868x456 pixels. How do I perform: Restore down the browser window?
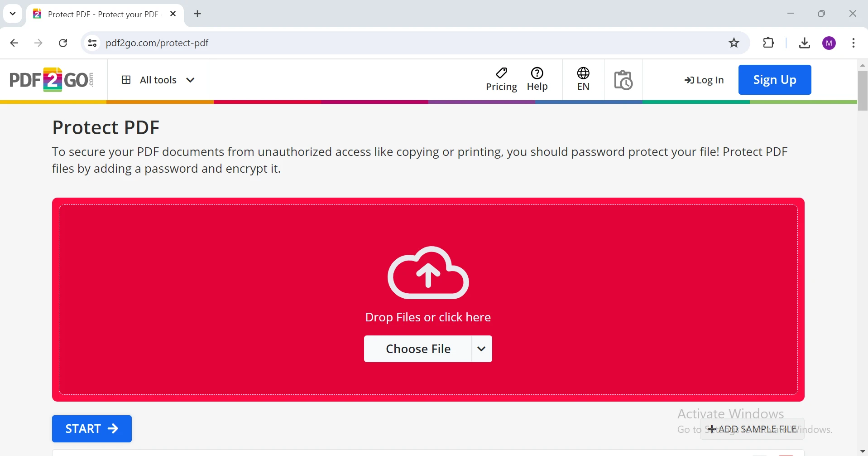click(x=822, y=14)
